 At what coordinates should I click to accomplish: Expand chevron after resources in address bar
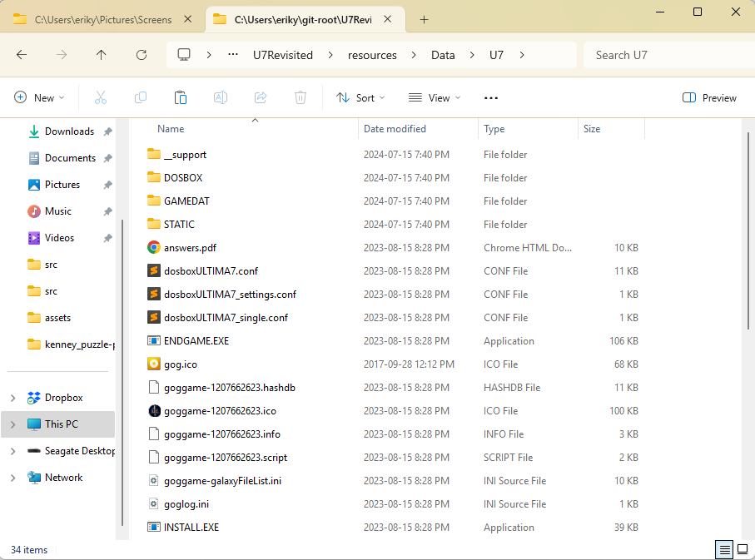click(x=414, y=55)
